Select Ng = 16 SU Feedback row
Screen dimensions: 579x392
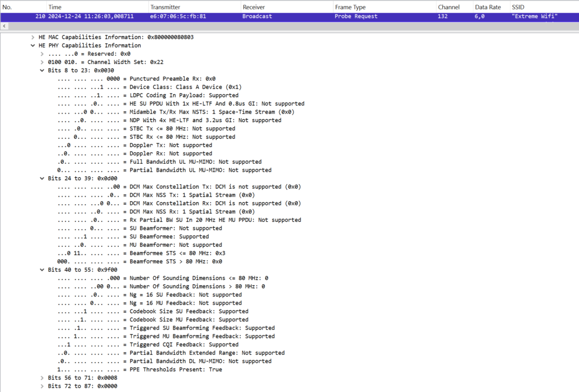tap(149, 295)
